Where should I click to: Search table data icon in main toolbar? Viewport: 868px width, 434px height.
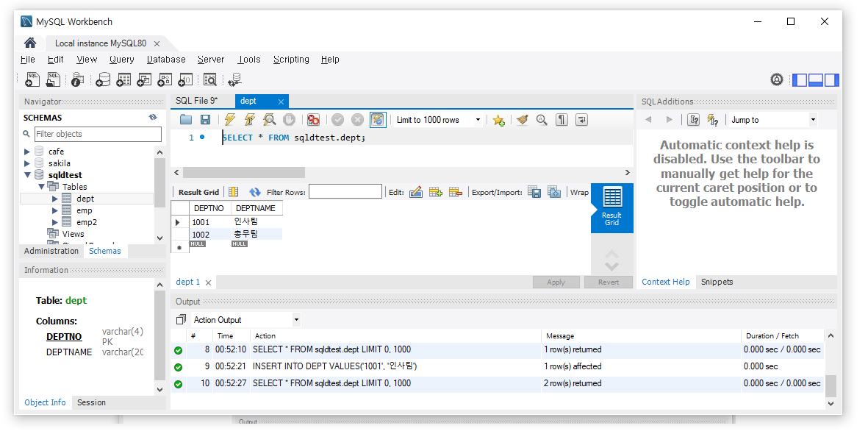(x=209, y=80)
